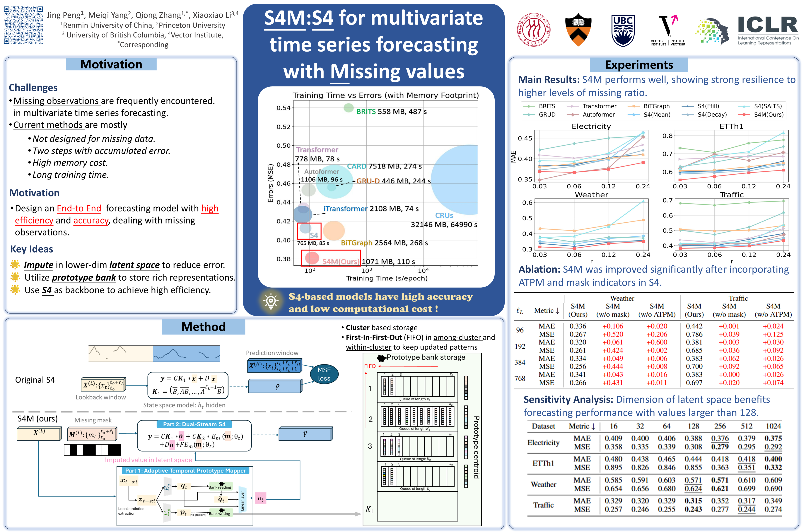Click the sun bullet icon before Impute
Screen dimensions: 806x532
(15, 264)
